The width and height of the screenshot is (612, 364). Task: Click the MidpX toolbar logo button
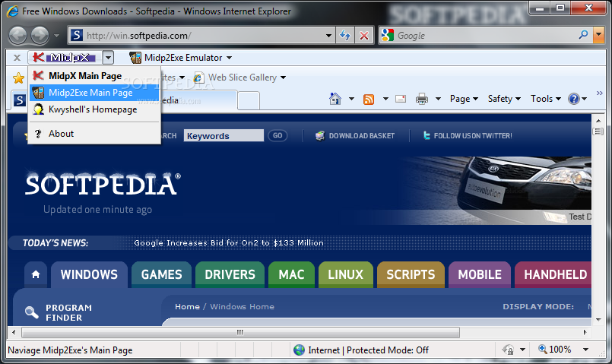click(65, 57)
